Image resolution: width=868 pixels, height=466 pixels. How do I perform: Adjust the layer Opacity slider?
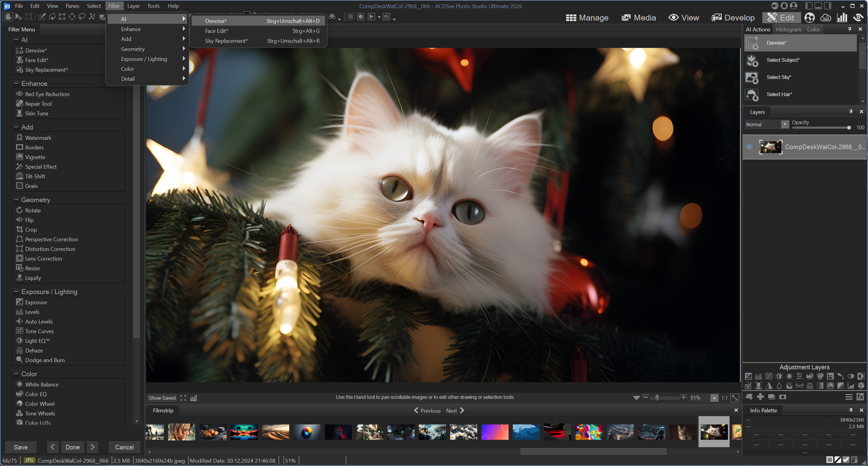click(848, 128)
